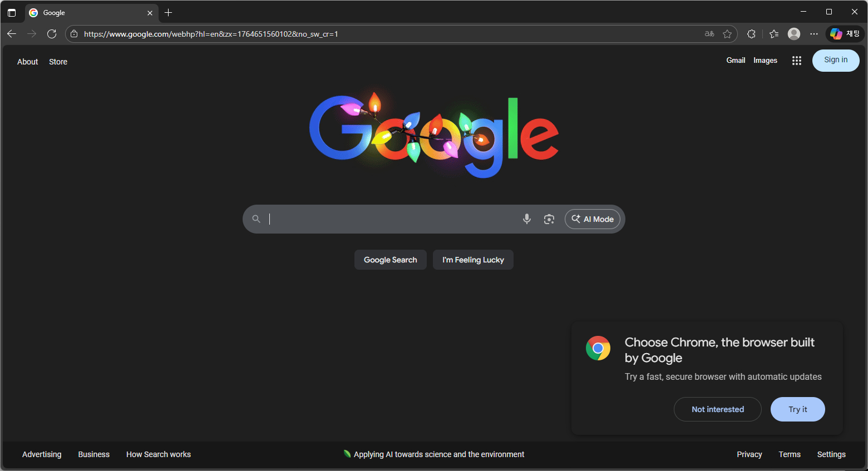Add page to favorites star icon
This screenshot has height=471, width=868.
[727, 34]
